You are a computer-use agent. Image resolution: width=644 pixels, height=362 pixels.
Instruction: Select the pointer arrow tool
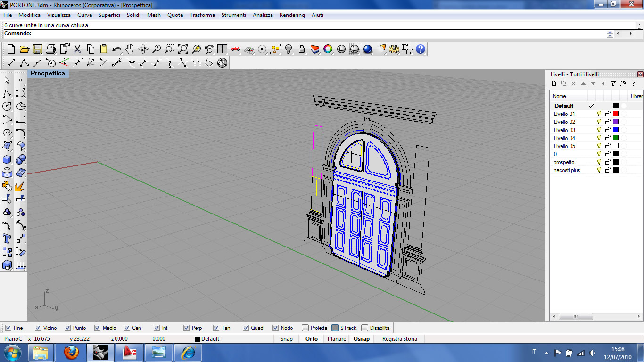[7, 80]
